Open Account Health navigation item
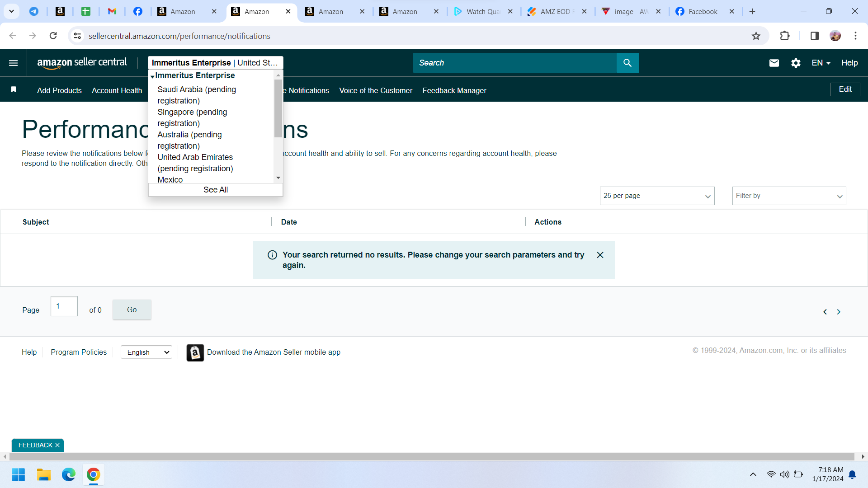 pos(117,90)
